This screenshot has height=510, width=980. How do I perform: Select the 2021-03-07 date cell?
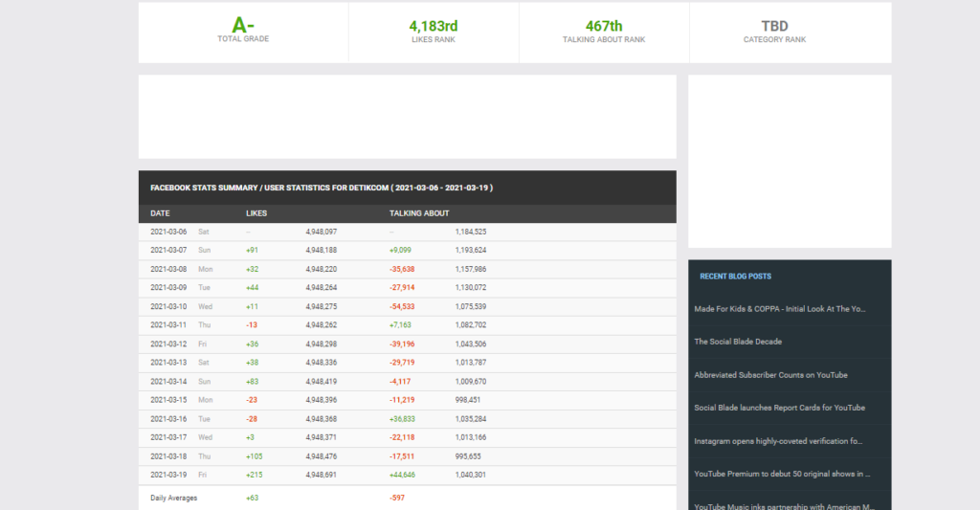click(168, 250)
